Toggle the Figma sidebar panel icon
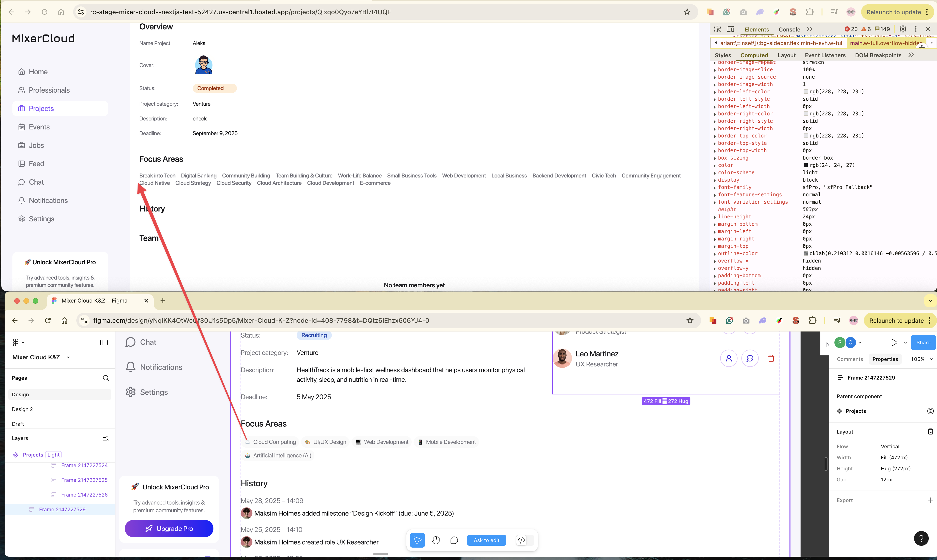 (104, 342)
